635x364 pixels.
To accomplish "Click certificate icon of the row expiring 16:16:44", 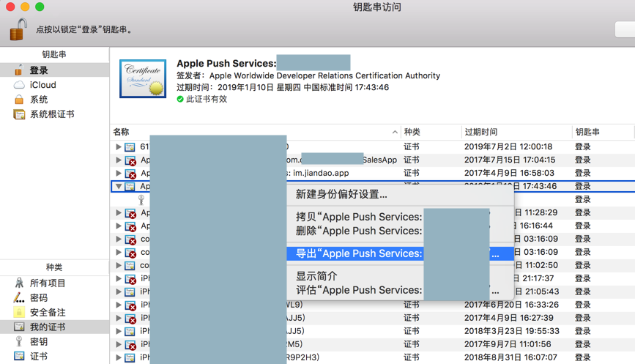I will pyautogui.click(x=130, y=226).
